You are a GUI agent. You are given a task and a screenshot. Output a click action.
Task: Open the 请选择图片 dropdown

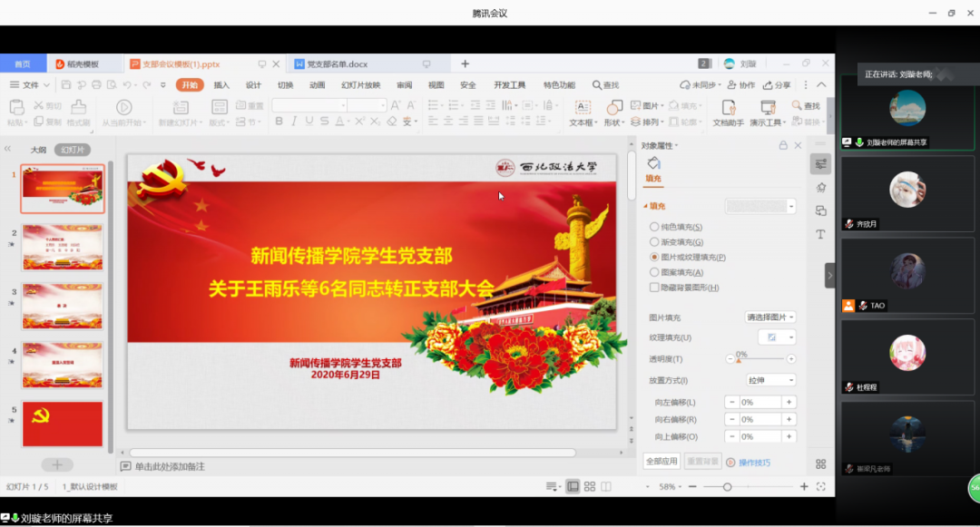coord(770,317)
